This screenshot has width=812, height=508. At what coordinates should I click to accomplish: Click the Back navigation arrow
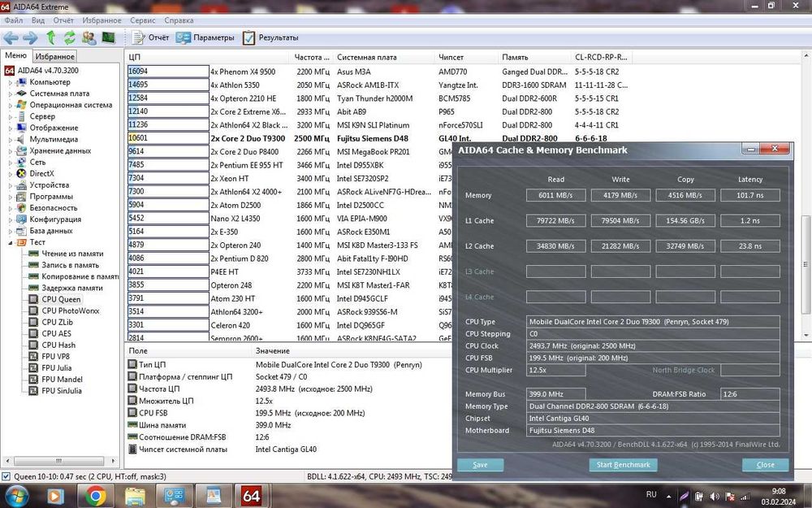tap(11, 37)
